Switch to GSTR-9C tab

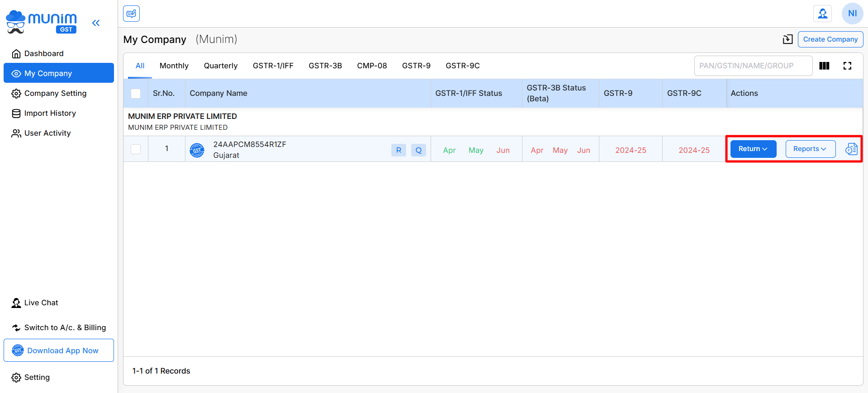point(463,66)
